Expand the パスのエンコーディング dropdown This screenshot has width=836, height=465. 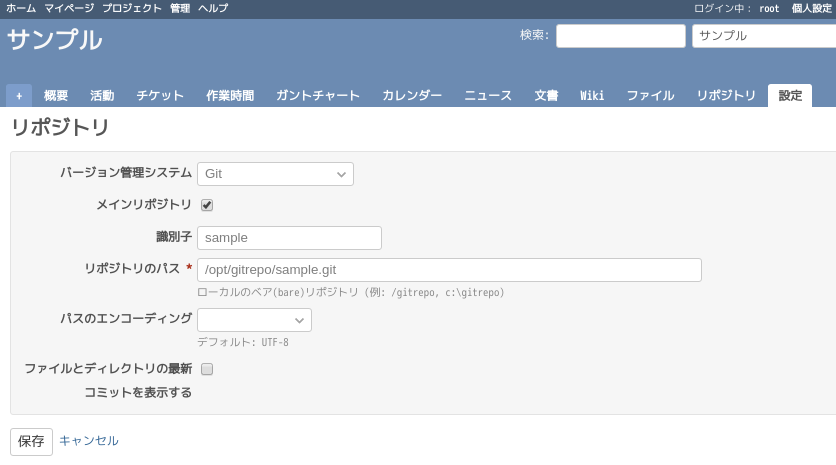[254, 320]
